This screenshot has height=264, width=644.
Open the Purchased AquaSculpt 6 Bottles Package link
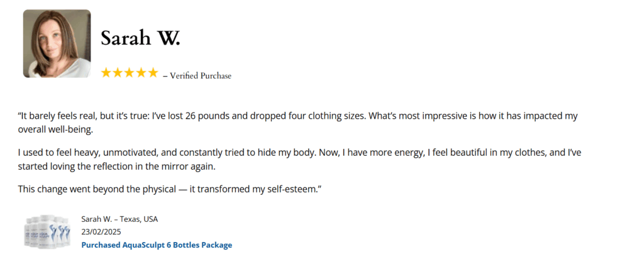click(157, 245)
